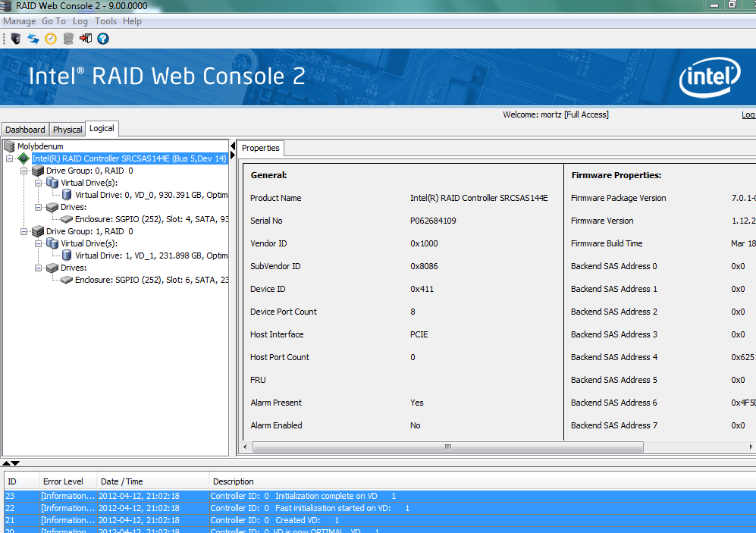Screen dimensions: 756x533
Task: Click the blue cylinder icon of Virtual Drive 0
Action: 67,195
